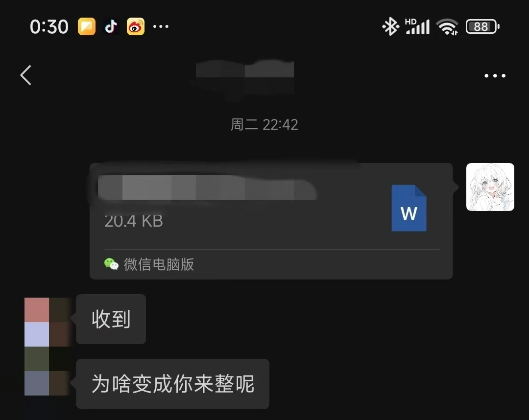Viewport: 529px width, 420px height.
Task: Open the three-dot chat menu
Action: point(495,75)
